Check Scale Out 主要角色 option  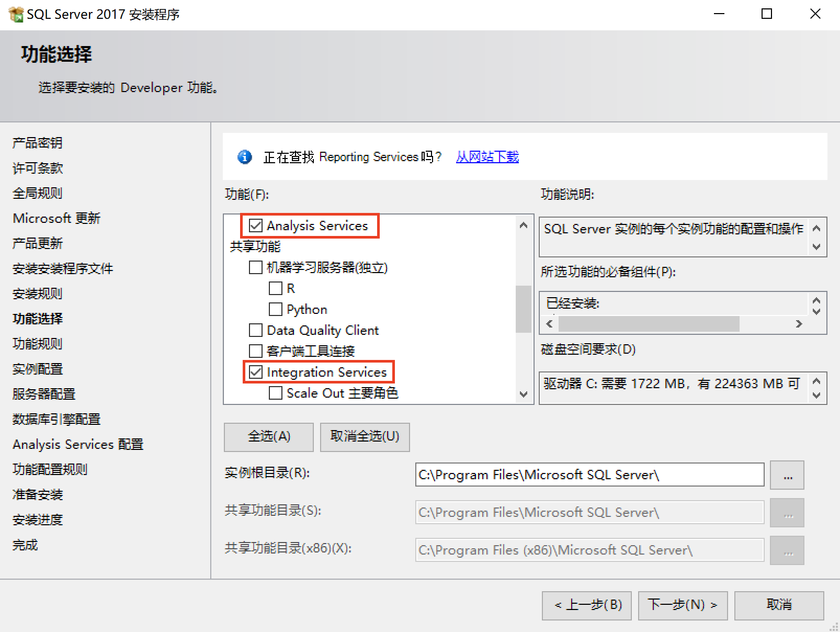276,393
